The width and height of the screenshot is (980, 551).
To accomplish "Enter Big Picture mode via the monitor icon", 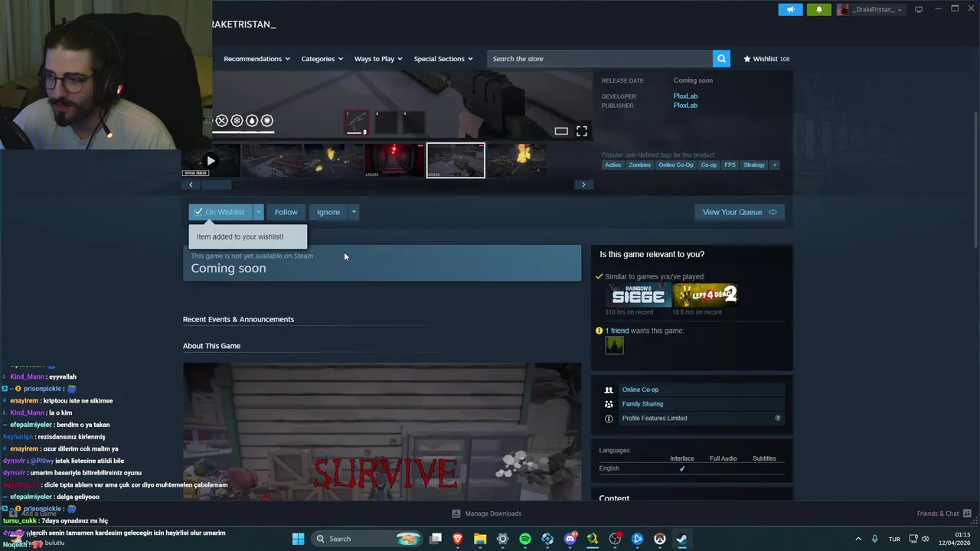I will pos(919,9).
